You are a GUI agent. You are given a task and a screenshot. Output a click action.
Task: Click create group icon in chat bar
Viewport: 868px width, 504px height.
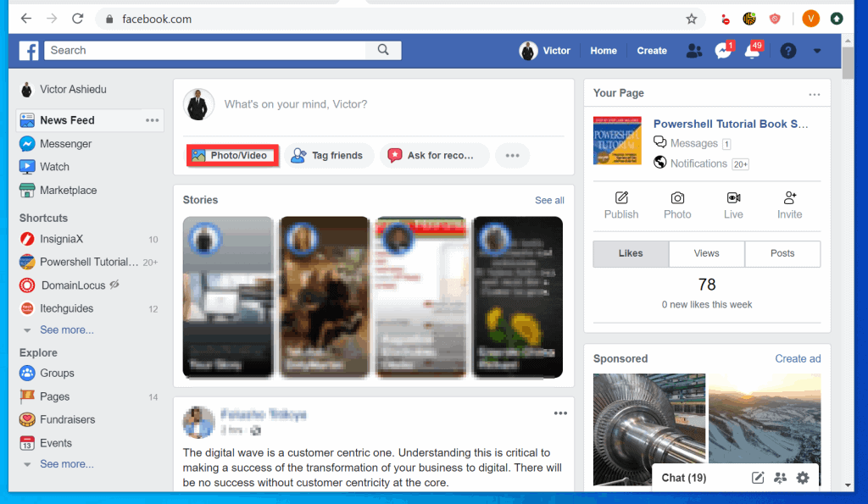click(x=780, y=478)
